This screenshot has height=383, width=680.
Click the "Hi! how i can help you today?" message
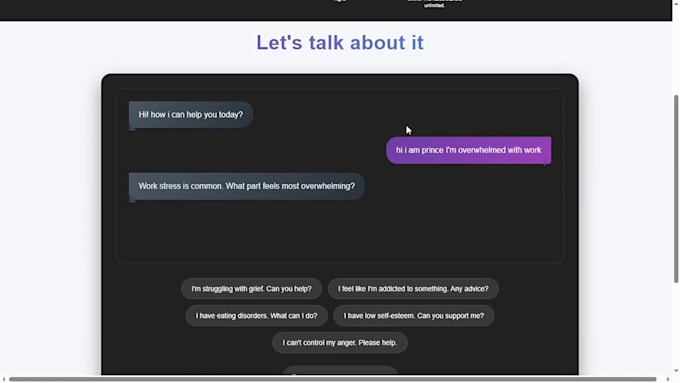(x=191, y=115)
